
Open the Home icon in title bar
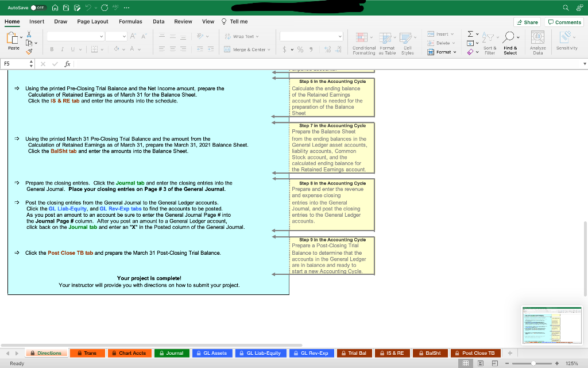(55, 7)
